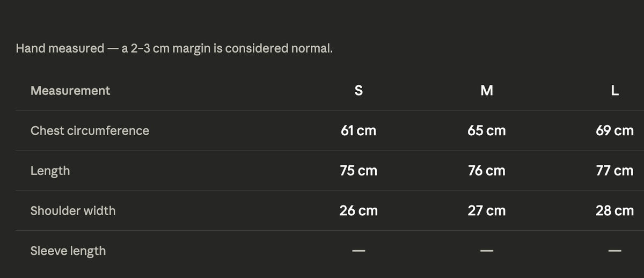644x278 pixels.
Task: Select the 76 cm length value
Action: click(x=487, y=171)
